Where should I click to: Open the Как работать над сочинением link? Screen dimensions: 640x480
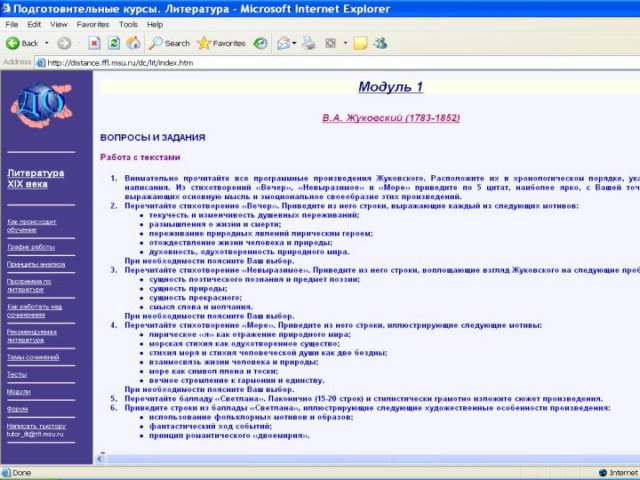click(35, 311)
